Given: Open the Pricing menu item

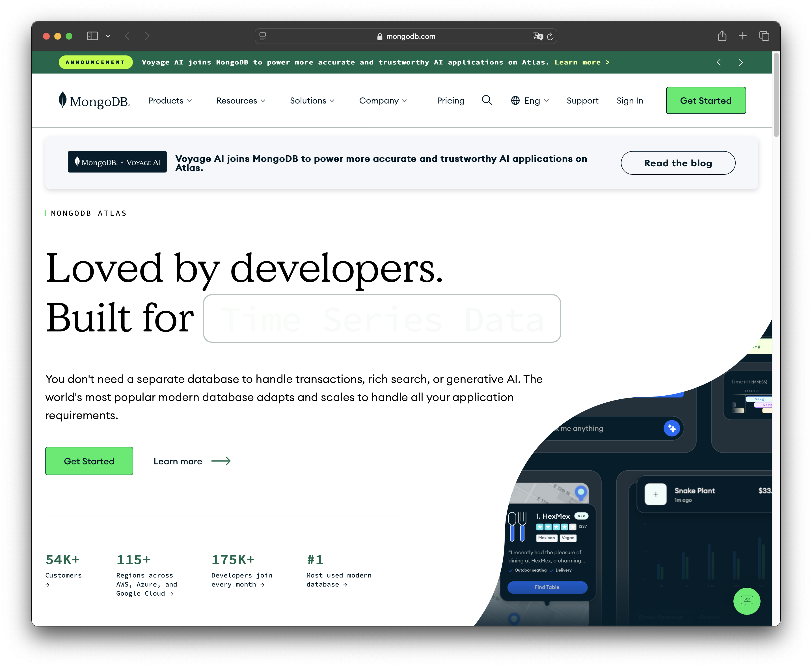Looking at the screenshot, I should [x=450, y=101].
